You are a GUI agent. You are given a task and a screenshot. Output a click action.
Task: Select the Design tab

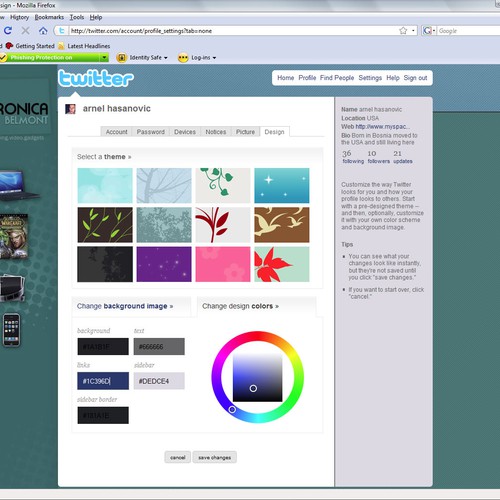pos(274,132)
